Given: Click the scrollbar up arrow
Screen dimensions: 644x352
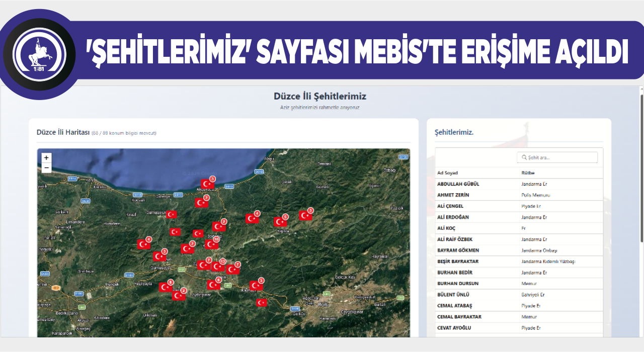Looking at the screenshot, I should point(641,89).
